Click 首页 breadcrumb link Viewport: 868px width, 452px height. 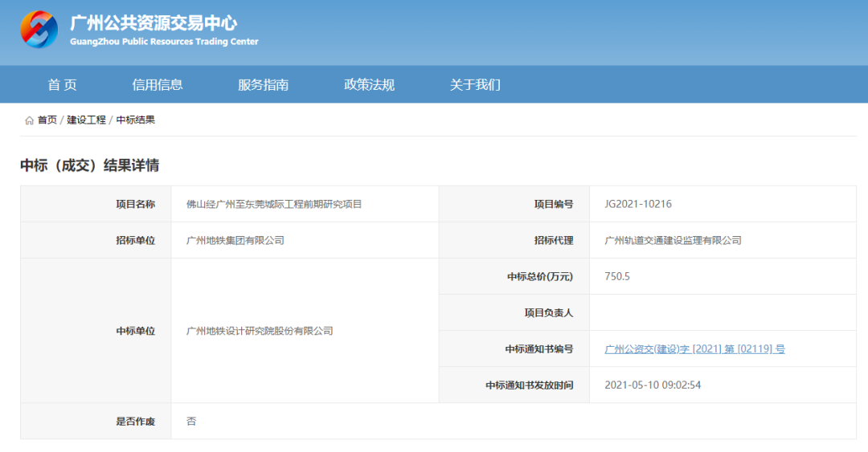[x=47, y=120]
